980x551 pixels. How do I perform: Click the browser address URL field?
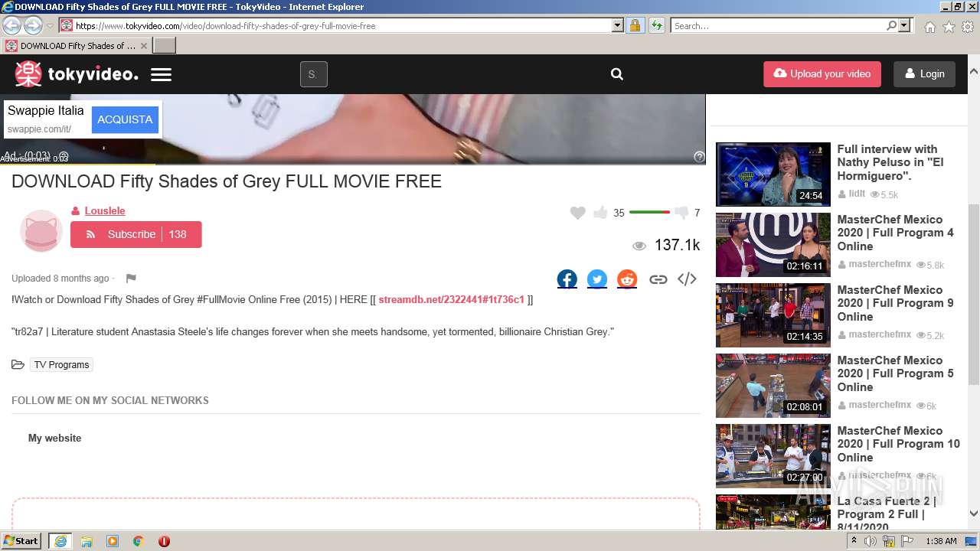pos(343,25)
